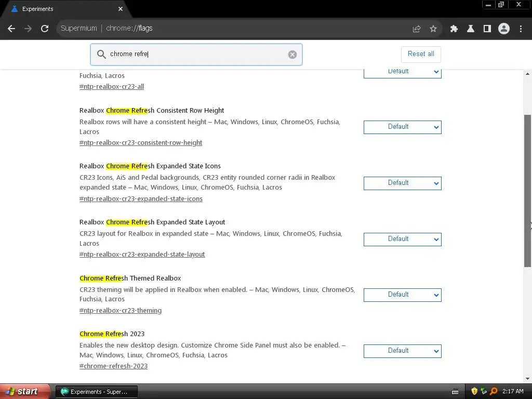Open the Extensions puzzle icon

coord(454,29)
